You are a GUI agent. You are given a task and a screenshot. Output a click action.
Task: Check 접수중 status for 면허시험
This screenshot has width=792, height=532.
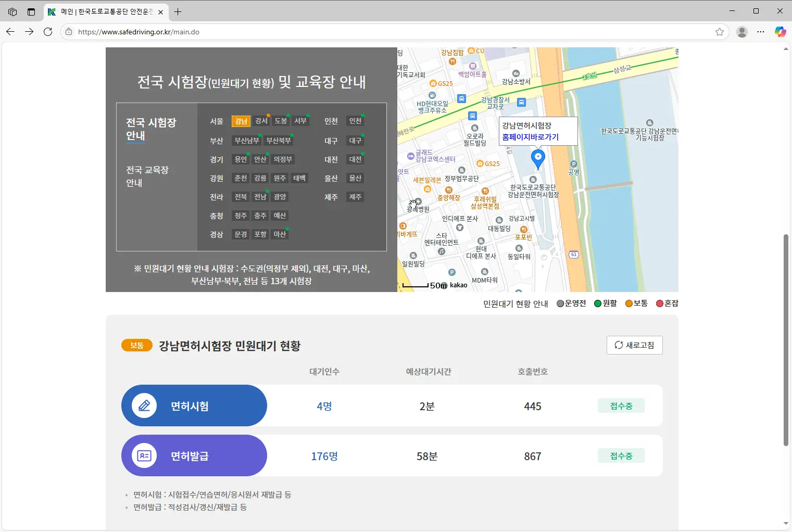pos(621,406)
